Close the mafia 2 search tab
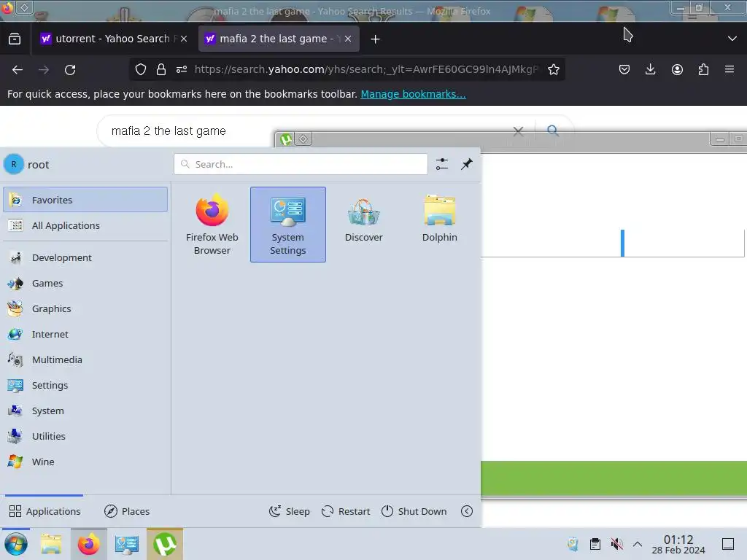Screen dimensions: 747x560 tap(348, 39)
